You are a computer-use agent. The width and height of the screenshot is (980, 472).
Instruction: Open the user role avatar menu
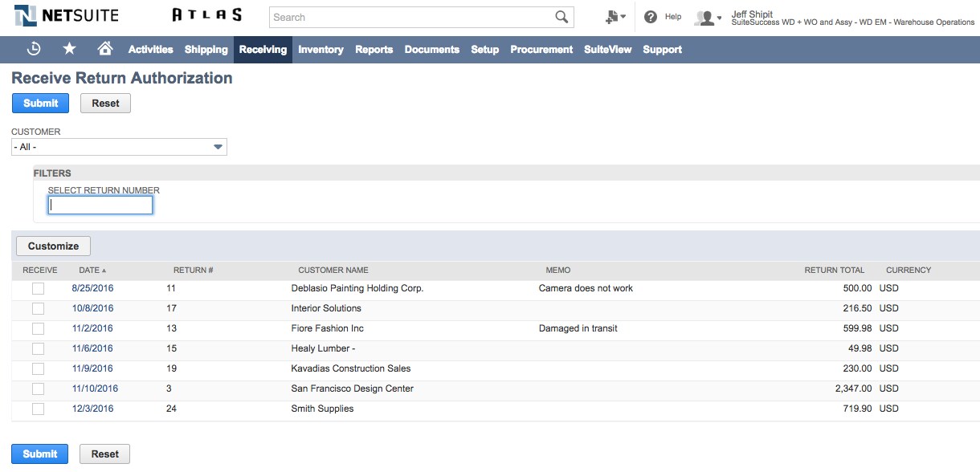[x=708, y=18]
